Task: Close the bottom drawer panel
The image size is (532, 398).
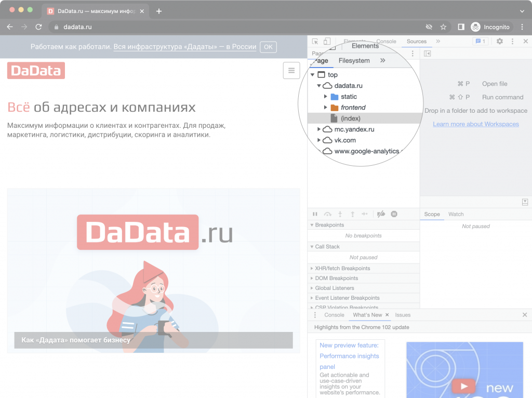Action: point(525,315)
